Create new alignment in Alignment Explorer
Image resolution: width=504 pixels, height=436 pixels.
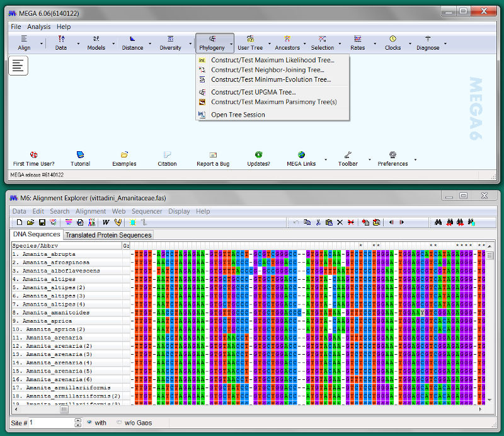click(x=20, y=222)
